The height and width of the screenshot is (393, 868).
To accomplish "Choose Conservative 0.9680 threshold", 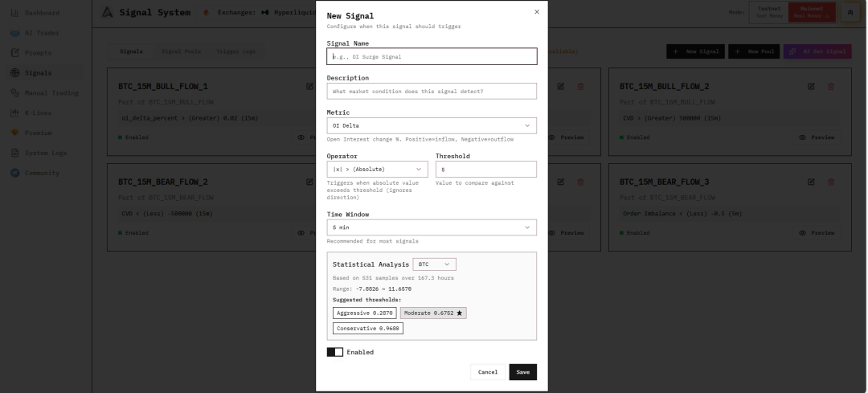I will point(368,329).
